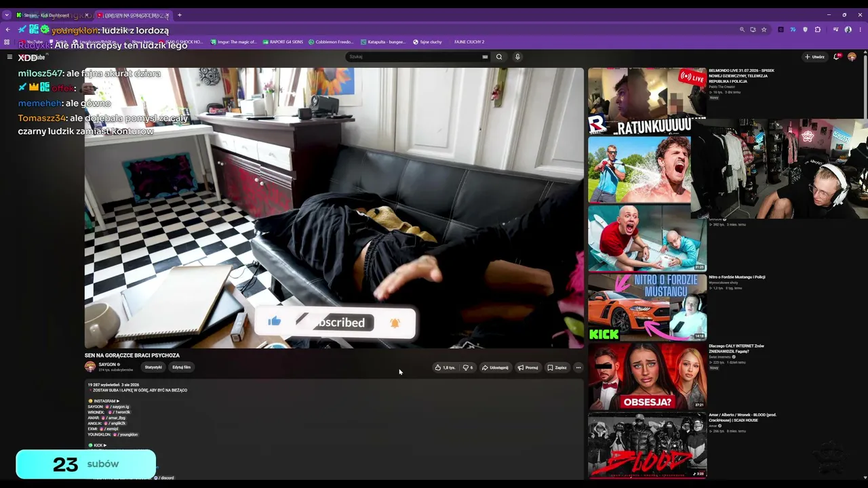The image size is (868, 488).
Task: Go back with browser back arrow
Action: (8, 30)
